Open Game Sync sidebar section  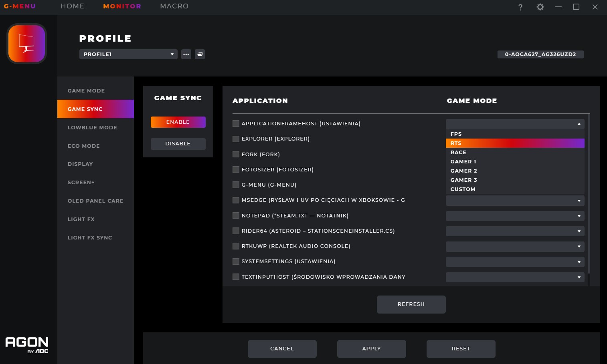(x=95, y=109)
